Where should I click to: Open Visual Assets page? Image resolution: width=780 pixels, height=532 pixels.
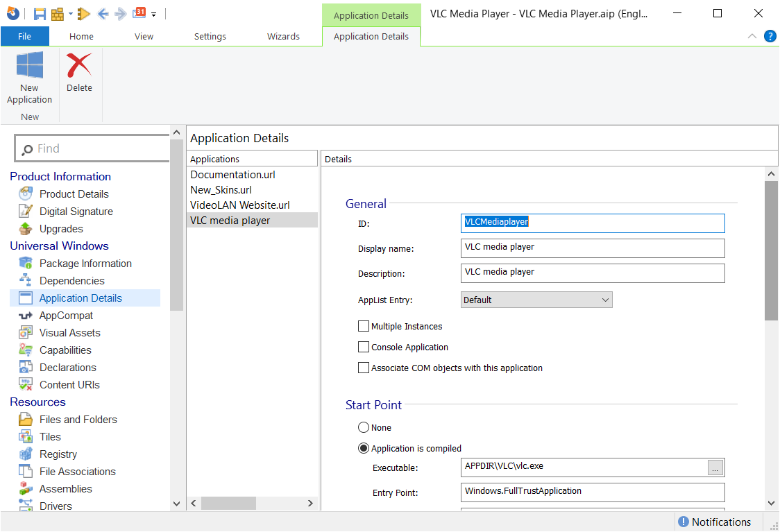tap(69, 333)
